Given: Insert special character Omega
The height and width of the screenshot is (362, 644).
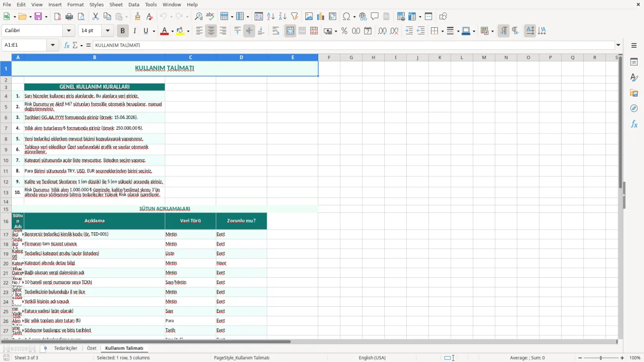Looking at the screenshot, I should click(x=346, y=17).
